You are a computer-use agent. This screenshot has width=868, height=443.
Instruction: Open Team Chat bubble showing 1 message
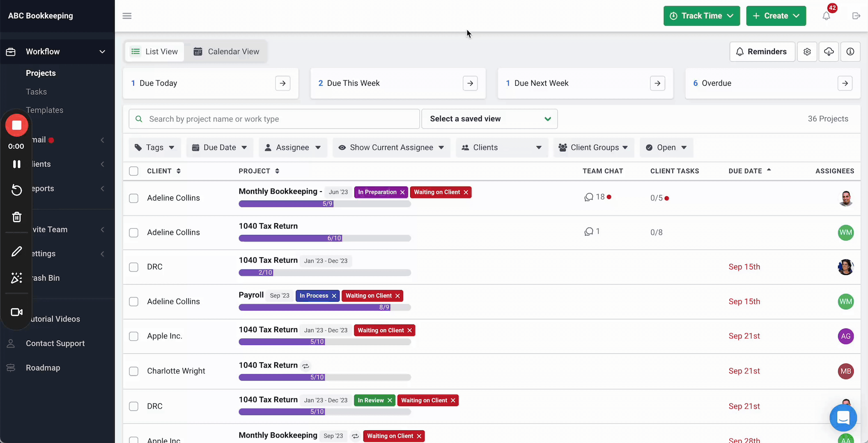coord(589,232)
